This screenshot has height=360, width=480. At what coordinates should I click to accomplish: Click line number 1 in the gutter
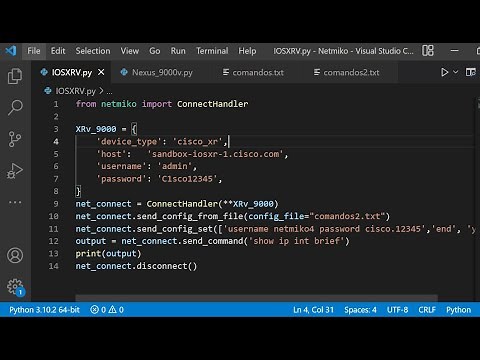point(56,104)
